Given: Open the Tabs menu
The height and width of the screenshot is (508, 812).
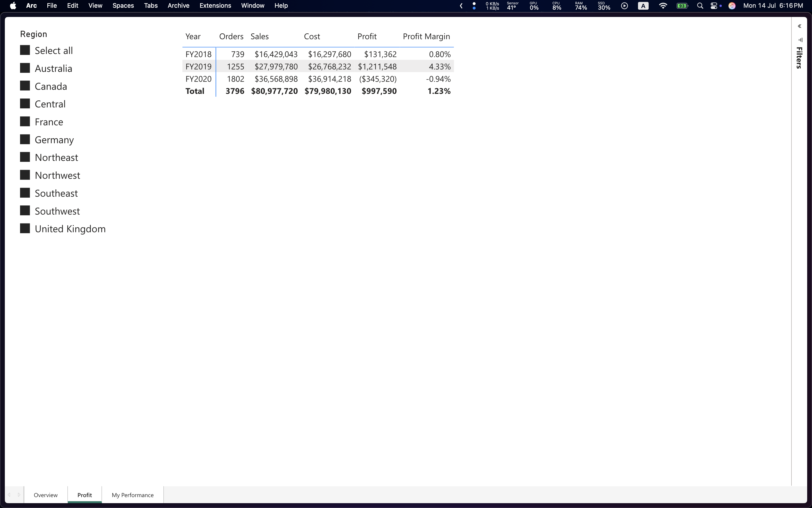Looking at the screenshot, I should pyautogui.click(x=151, y=6).
